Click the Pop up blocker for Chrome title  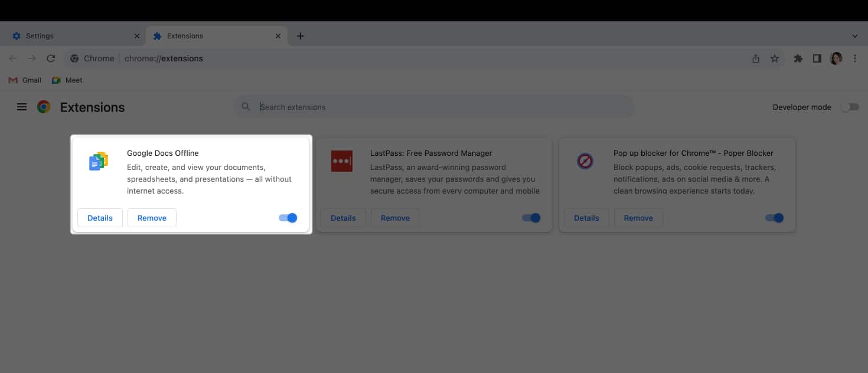coord(693,153)
